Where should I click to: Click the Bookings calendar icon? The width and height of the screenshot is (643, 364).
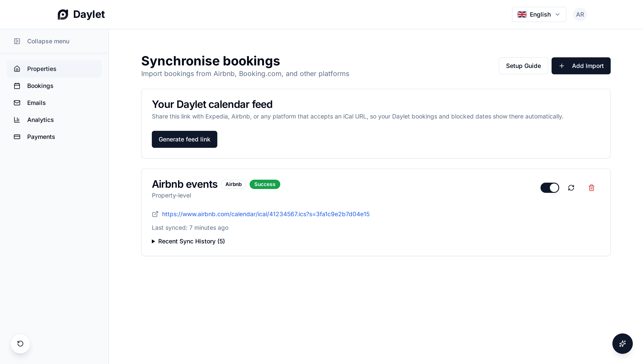click(17, 86)
